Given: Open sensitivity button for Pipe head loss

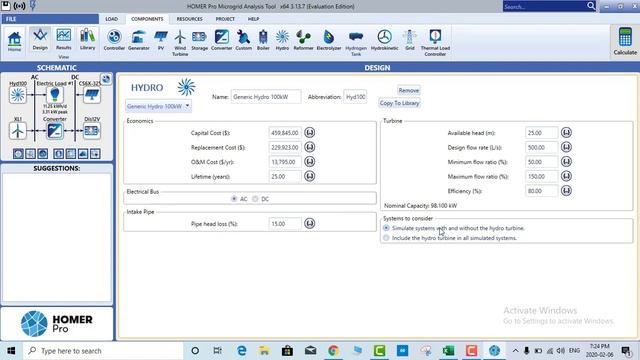Looking at the screenshot, I should click(x=309, y=223).
